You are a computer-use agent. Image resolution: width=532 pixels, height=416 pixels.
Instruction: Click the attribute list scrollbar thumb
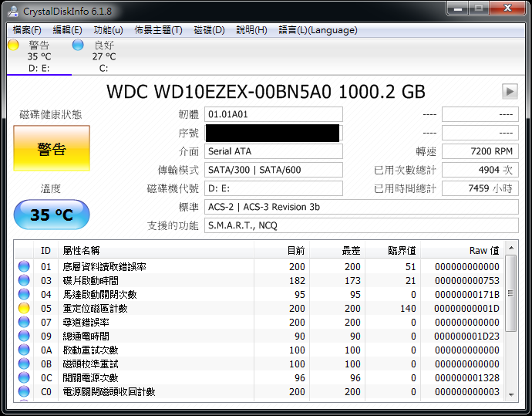(511, 293)
